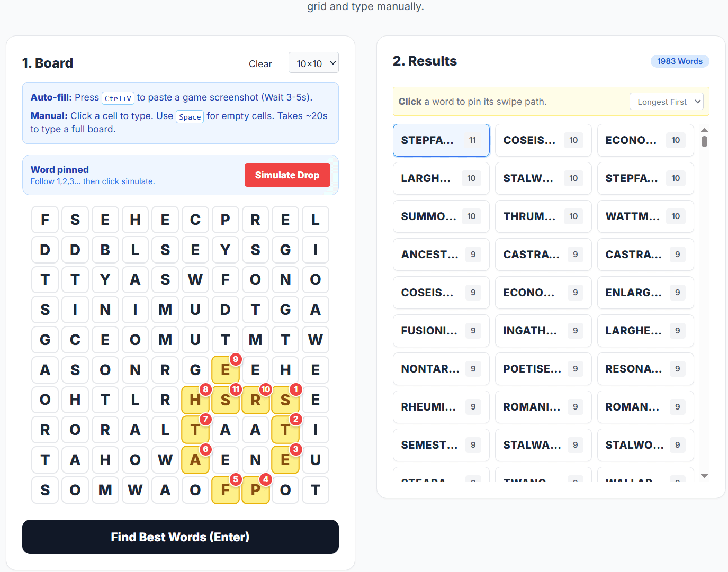Open the 10×10 grid size dropdown

click(x=313, y=62)
